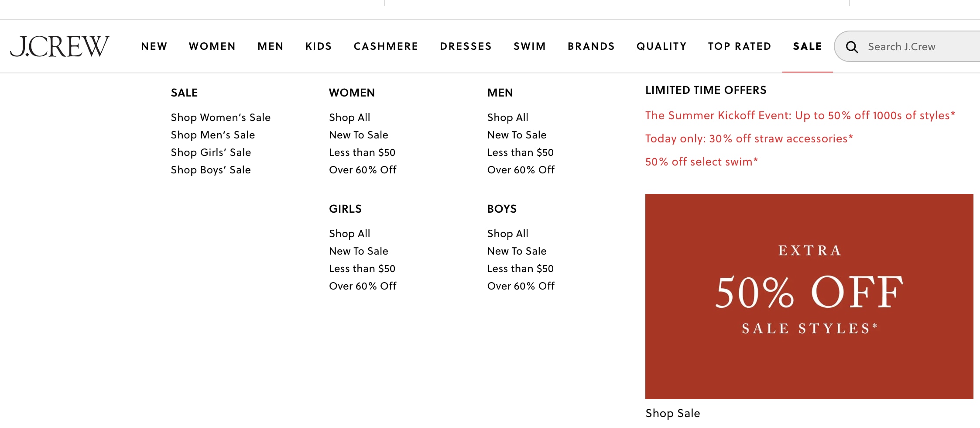Click Shop Sale under the banner
The height and width of the screenshot is (428, 980).
pyautogui.click(x=672, y=413)
